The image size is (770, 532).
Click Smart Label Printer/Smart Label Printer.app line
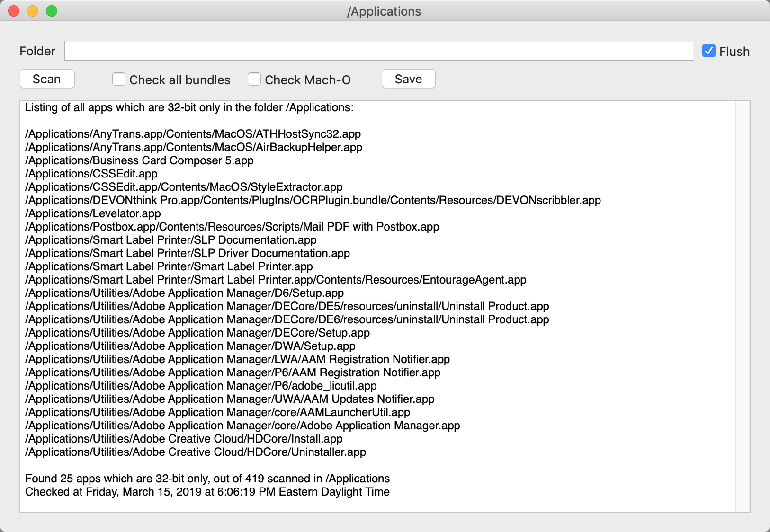(169, 266)
